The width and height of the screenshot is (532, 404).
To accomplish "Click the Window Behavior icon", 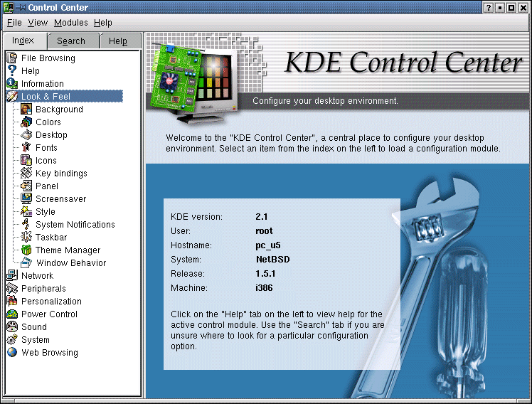I will click(26, 262).
